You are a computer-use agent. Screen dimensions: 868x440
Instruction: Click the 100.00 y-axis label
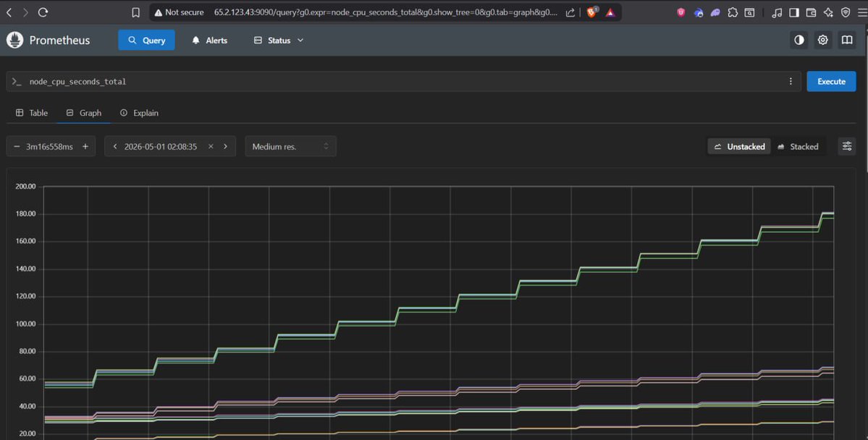pos(25,323)
